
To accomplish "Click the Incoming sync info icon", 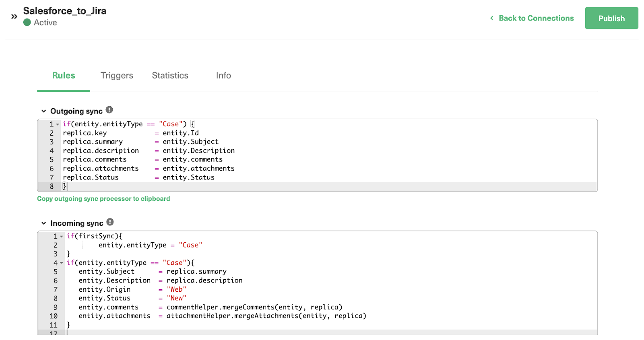I will 110,222.
